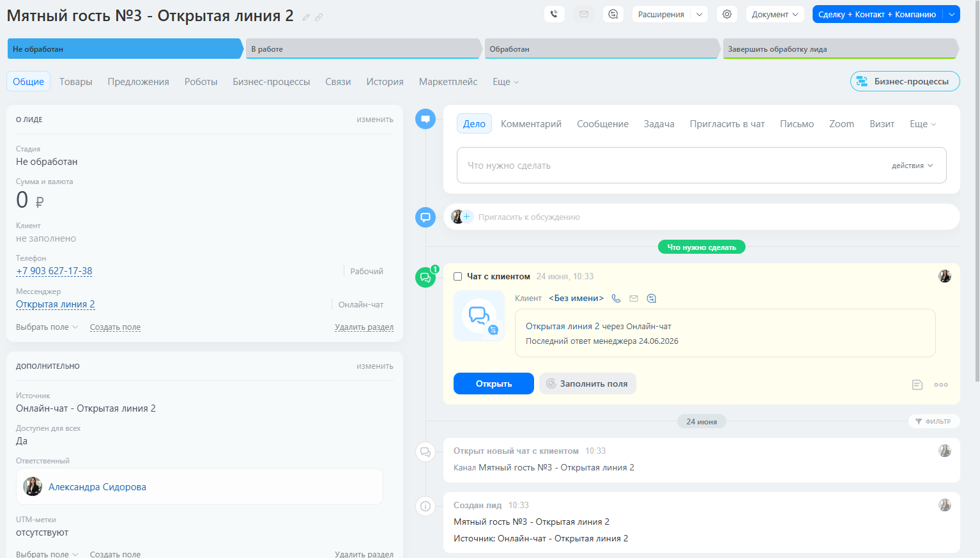Open the ФИЛЬТР button in timeline
980x558 pixels.
pyautogui.click(x=934, y=421)
